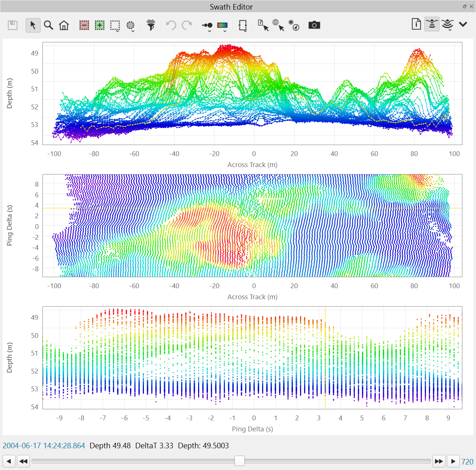This screenshot has width=476, height=470.
Task: Jump forward with the fast-forward button
Action: (439, 461)
